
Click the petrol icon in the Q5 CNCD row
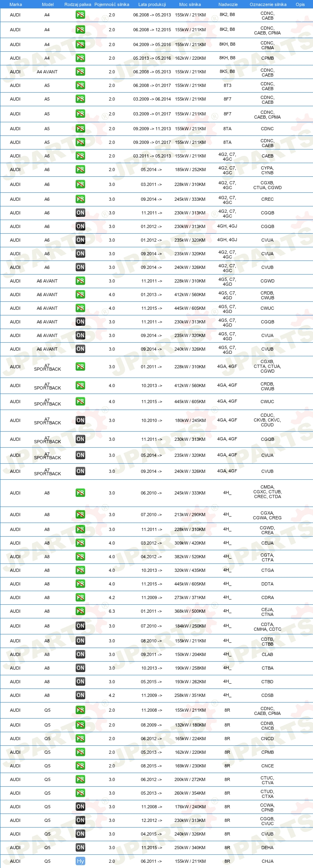pos(80,739)
